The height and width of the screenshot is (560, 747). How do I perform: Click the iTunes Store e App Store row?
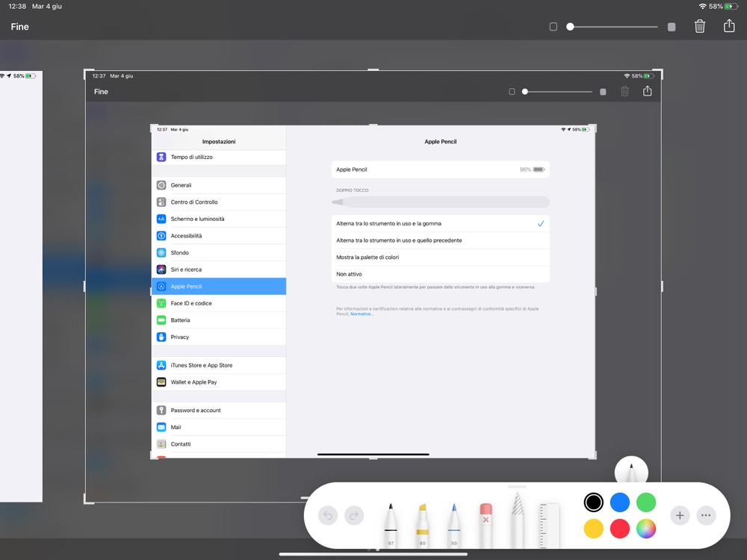coord(219,365)
